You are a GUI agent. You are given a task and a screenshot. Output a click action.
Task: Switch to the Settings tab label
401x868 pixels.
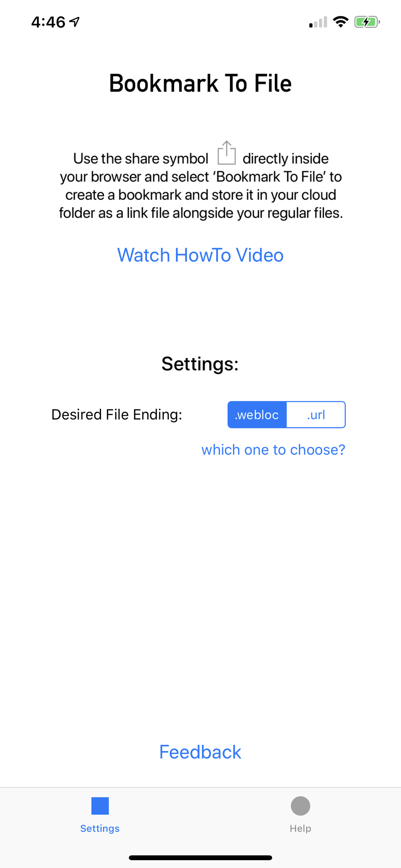[100, 828]
